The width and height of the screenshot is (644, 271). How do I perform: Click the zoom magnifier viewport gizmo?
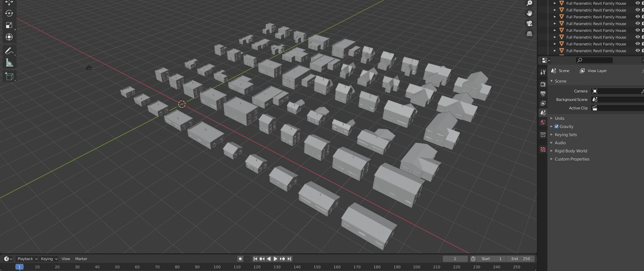point(529,3)
